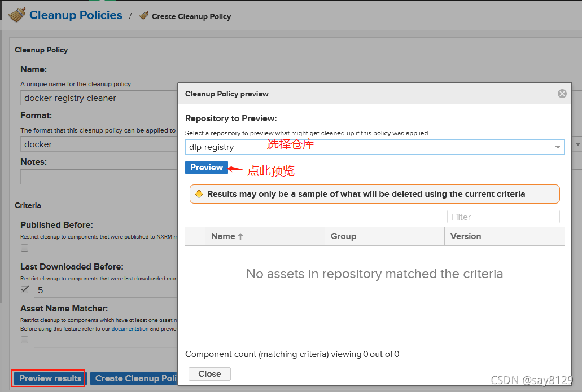Click the broom icon in Create Cleanup Policy breadcrumb

click(143, 16)
